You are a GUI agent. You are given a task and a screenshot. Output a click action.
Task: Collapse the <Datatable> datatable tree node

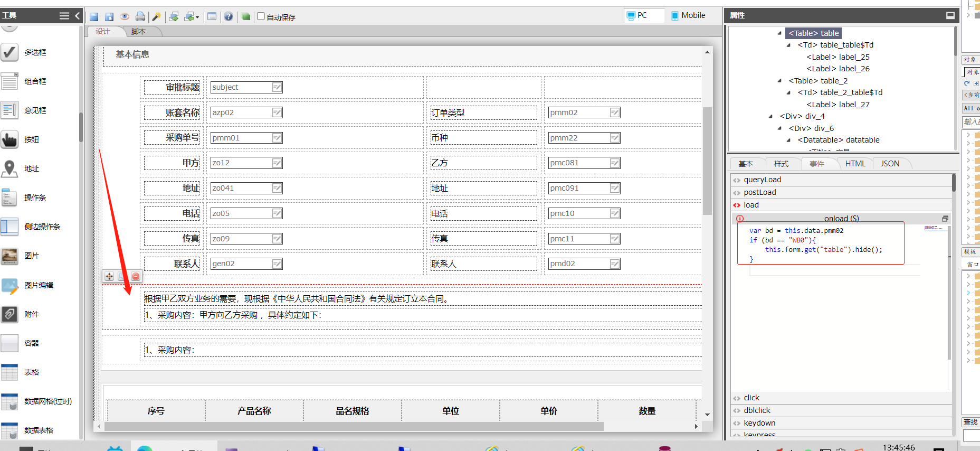point(788,140)
